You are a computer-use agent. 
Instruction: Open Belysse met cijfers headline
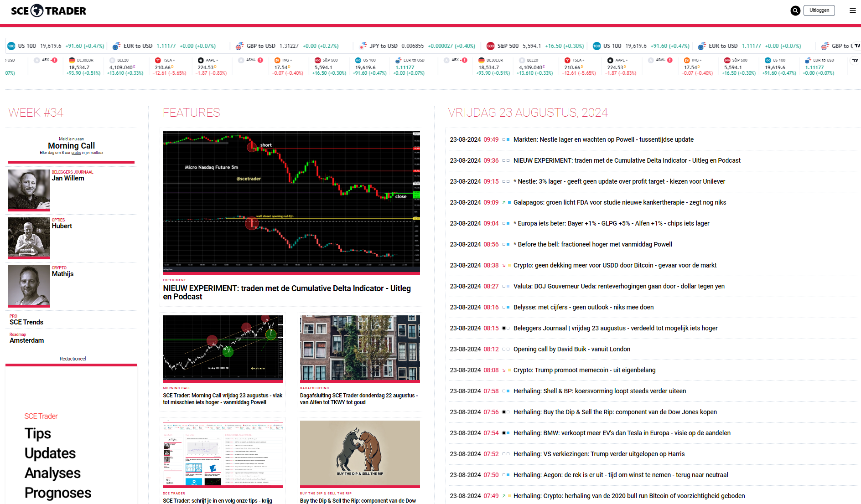click(584, 308)
